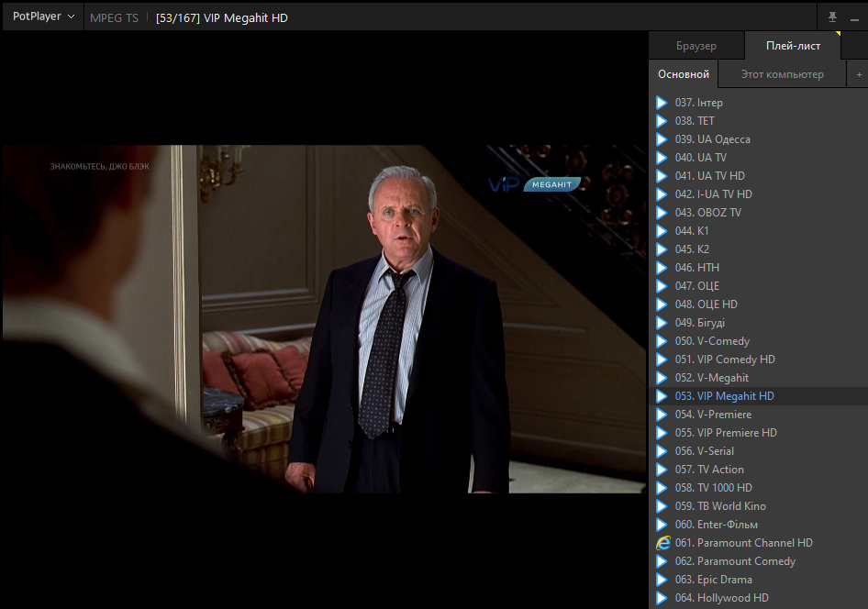Pin the player window on top

pos(832,17)
